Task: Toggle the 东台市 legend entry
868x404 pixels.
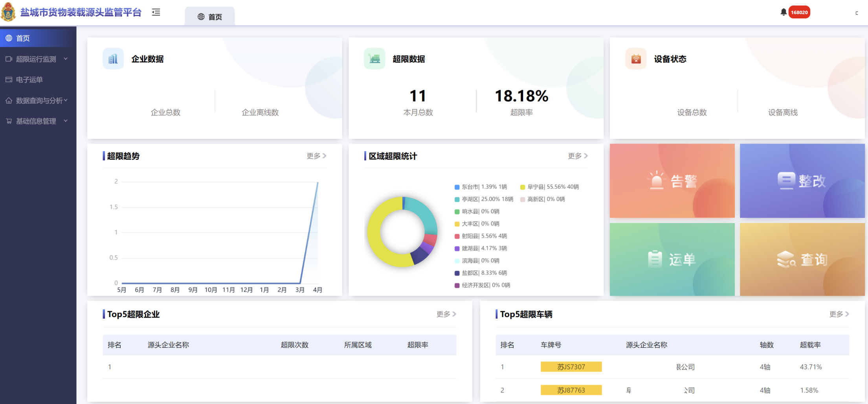Action: 480,187
